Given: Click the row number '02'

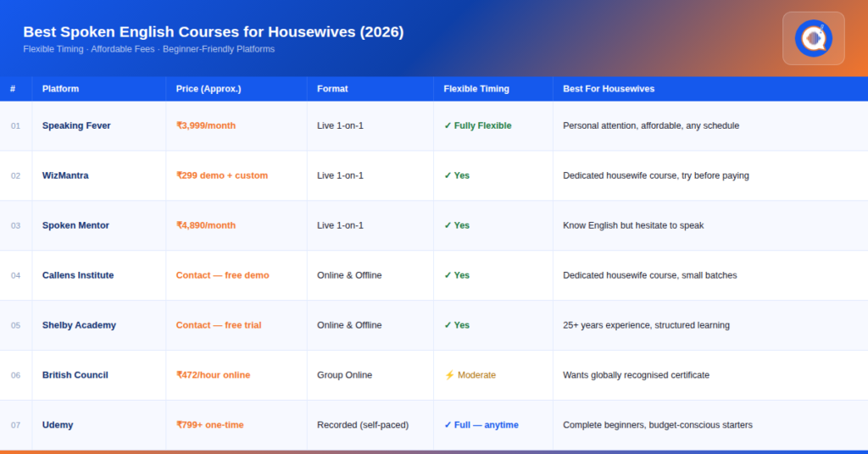Looking at the screenshot, I should (15, 175).
